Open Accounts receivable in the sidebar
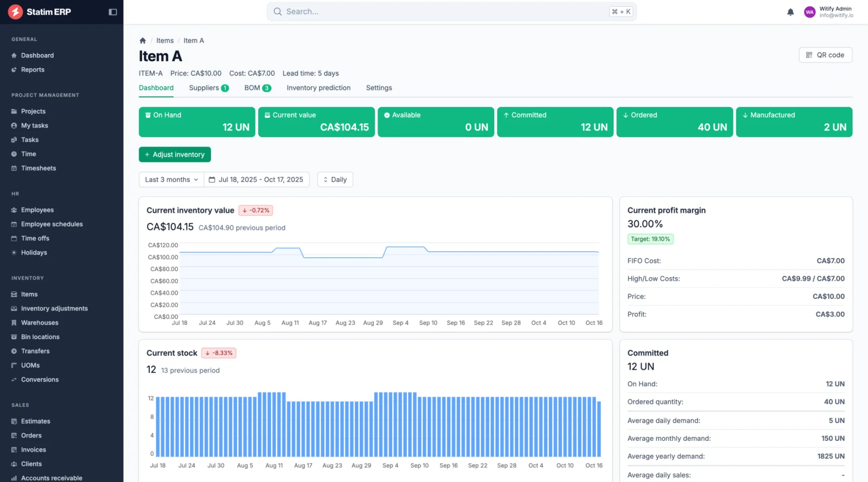The width and height of the screenshot is (868, 482). [x=52, y=478]
